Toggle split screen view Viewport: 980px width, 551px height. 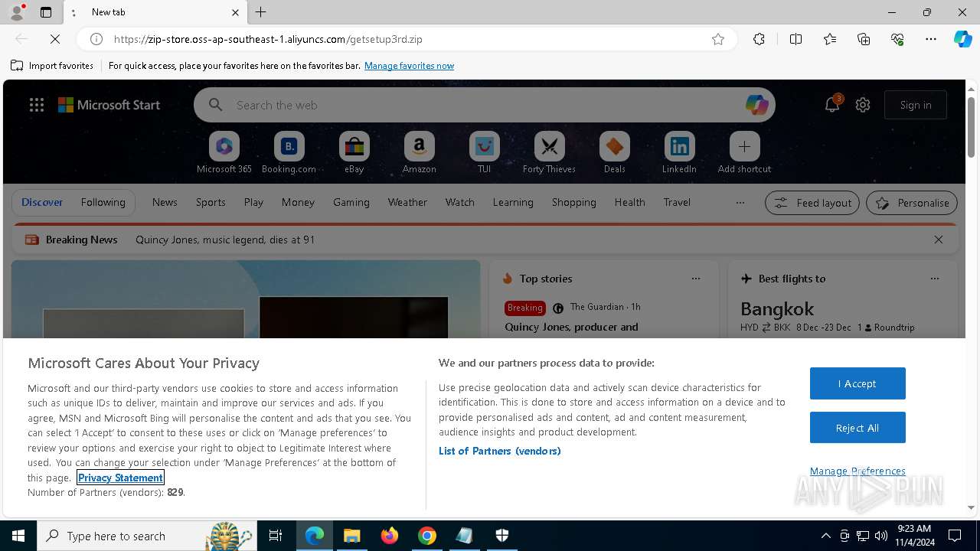pos(795,39)
